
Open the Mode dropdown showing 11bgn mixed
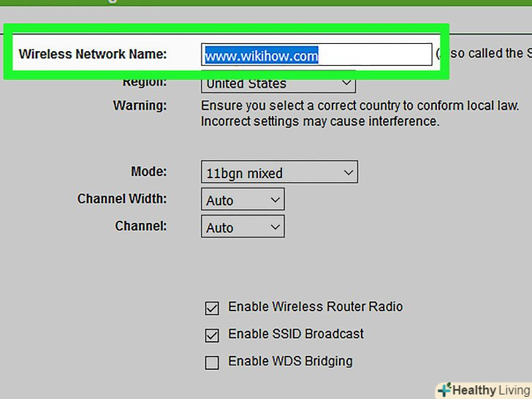[x=279, y=172]
